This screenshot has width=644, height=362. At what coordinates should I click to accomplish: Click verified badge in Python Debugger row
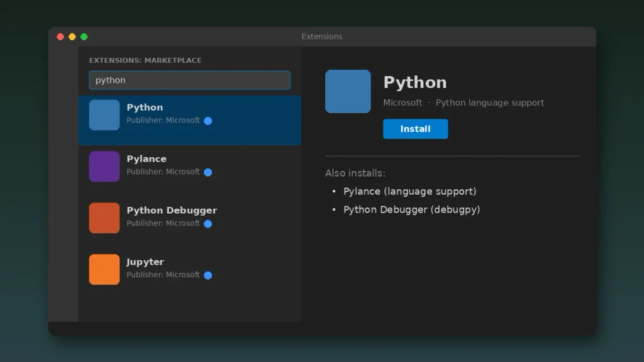click(208, 224)
